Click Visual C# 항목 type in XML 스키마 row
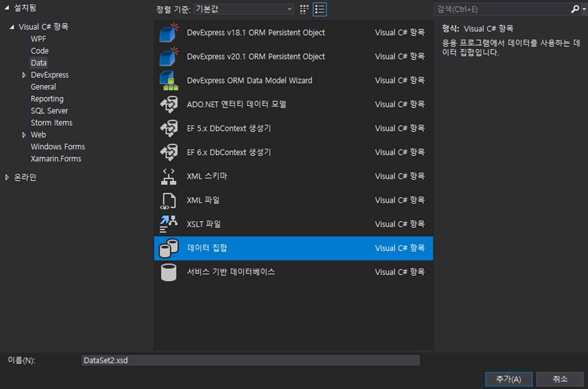The image size is (588, 389). [x=400, y=176]
